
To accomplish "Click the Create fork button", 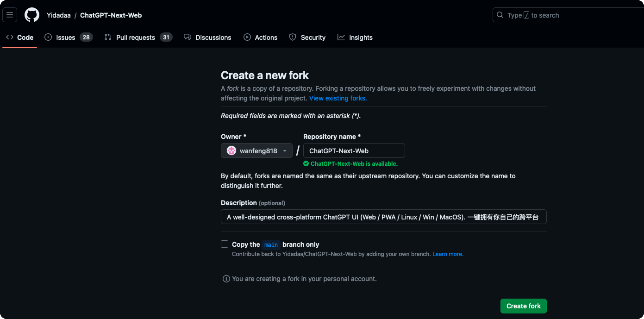I will (x=524, y=306).
